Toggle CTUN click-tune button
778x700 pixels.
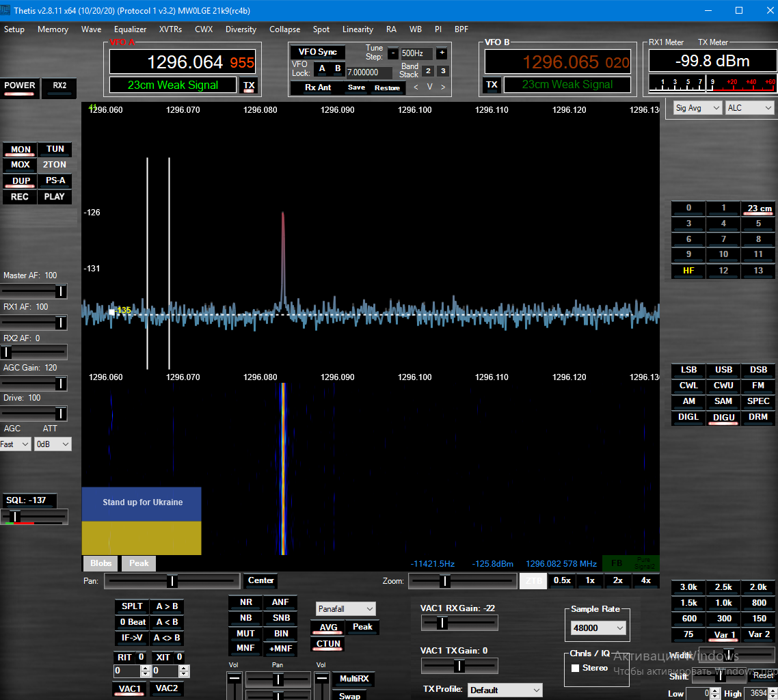(x=328, y=644)
